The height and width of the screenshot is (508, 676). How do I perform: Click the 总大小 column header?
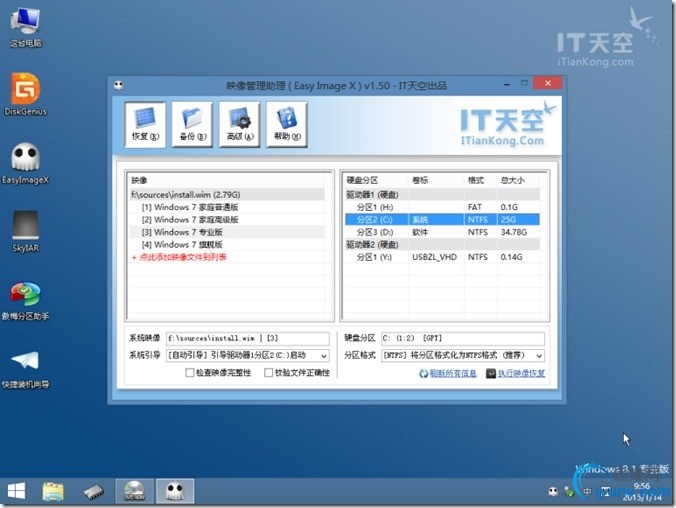[x=518, y=181]
